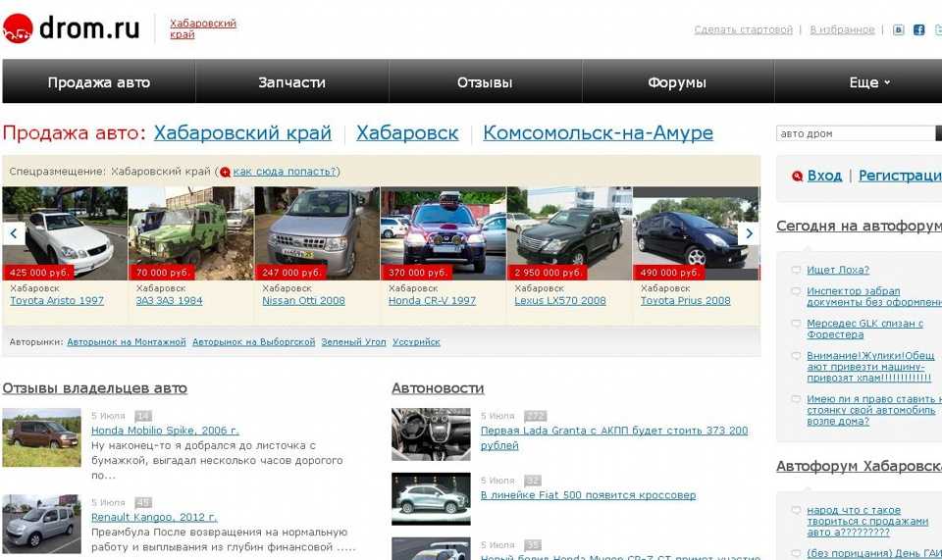
Task: Open topic 'Имею ли я право ставить'
Action: 874,410
